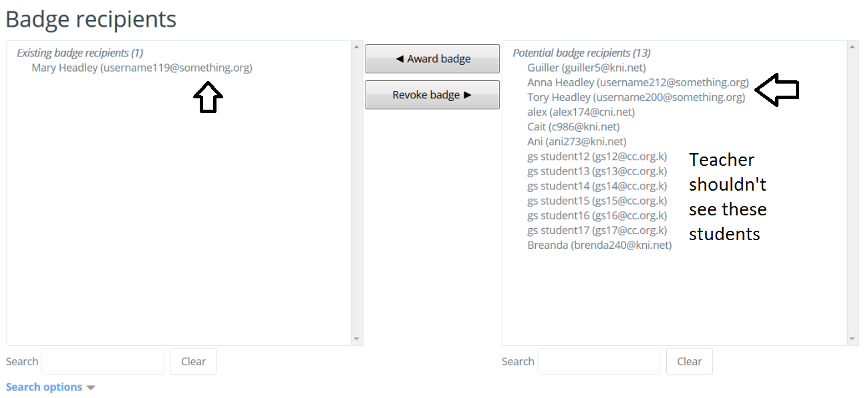Select Anna Headley from potential recipients
Image resolution: width=868 pixels, height=398 pixels.
click(638, 82)
